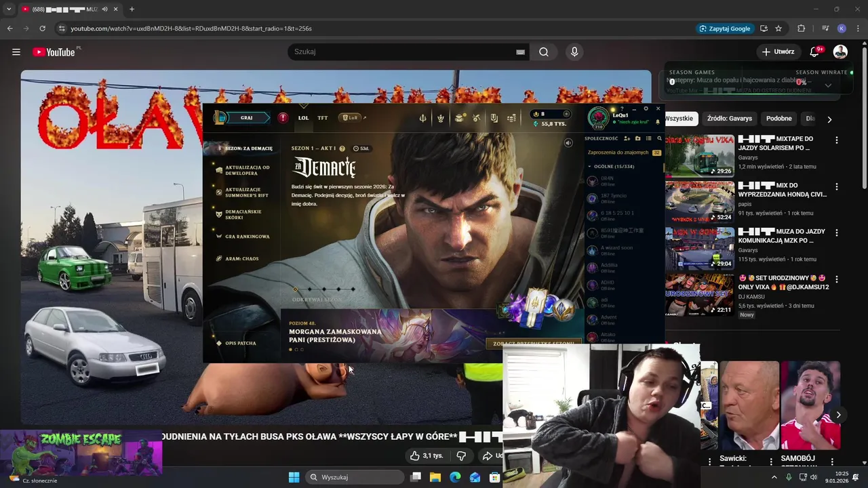Viewport: 868px width, 488px height.
Task: Open Aktualizacje Summoner's Rift side menu item
Action: click(x=243, y=192)
